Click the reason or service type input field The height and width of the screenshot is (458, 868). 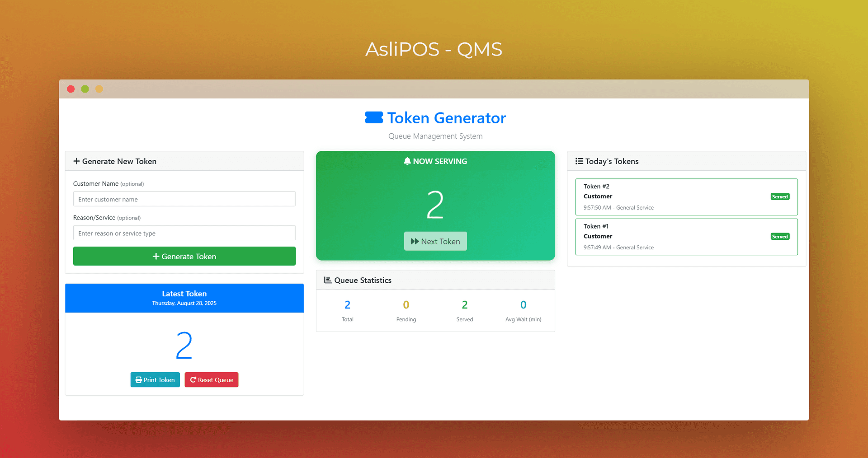184,233
